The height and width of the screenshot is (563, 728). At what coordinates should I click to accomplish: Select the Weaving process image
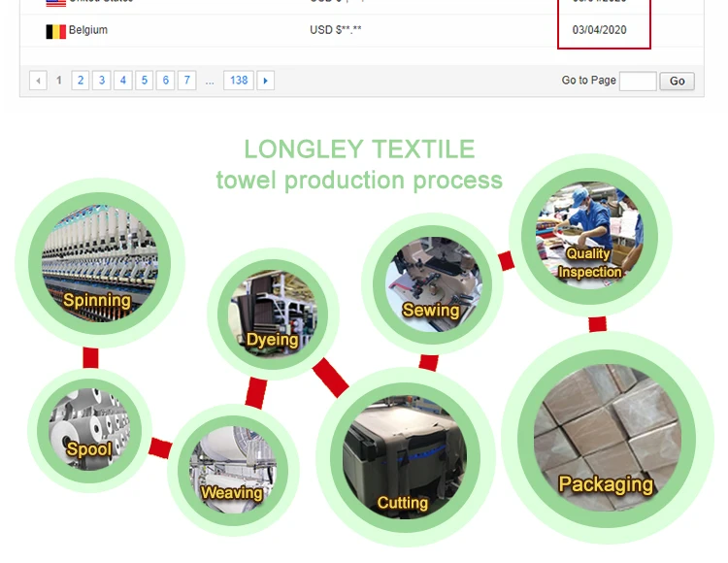233,470
